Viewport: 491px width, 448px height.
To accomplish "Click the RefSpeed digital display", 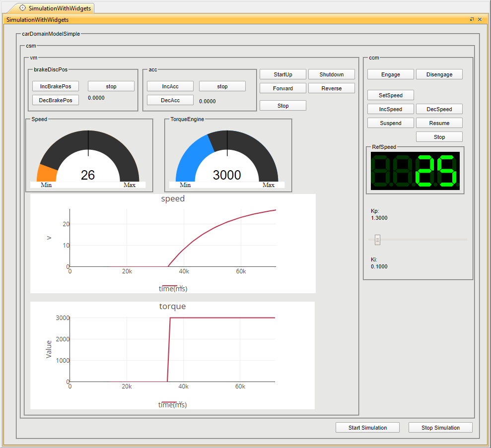I will (x=415, y=171).
